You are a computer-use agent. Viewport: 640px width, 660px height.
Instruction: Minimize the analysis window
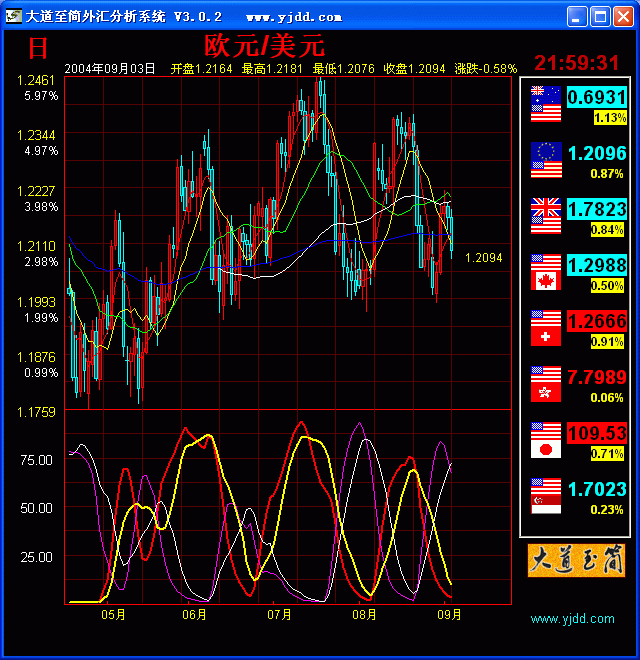coord(576,17)
